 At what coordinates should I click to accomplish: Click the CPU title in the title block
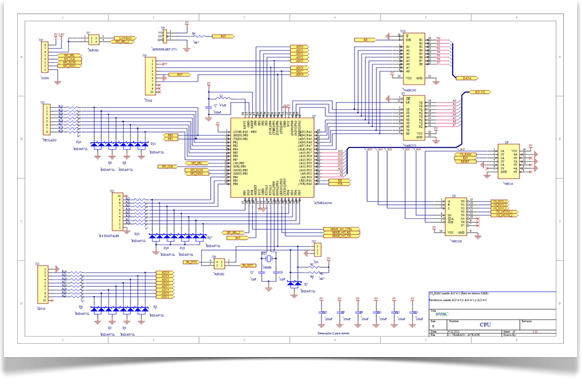coord(485,325)
